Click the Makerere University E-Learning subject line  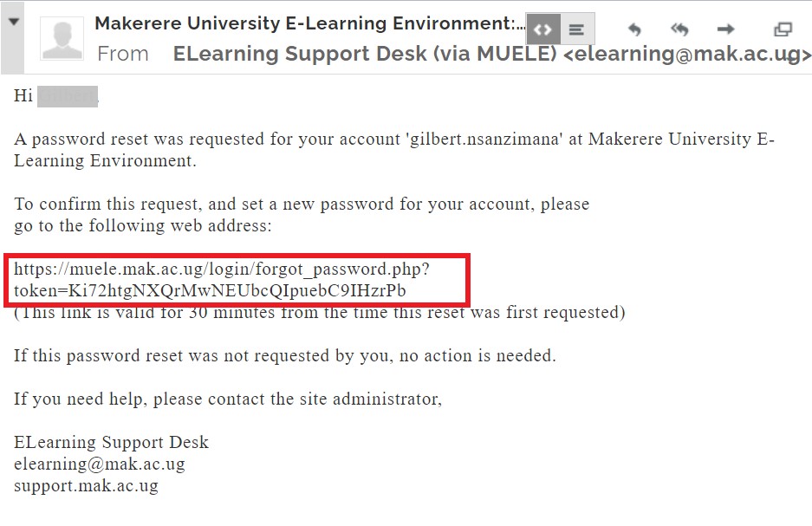point(309,23)
